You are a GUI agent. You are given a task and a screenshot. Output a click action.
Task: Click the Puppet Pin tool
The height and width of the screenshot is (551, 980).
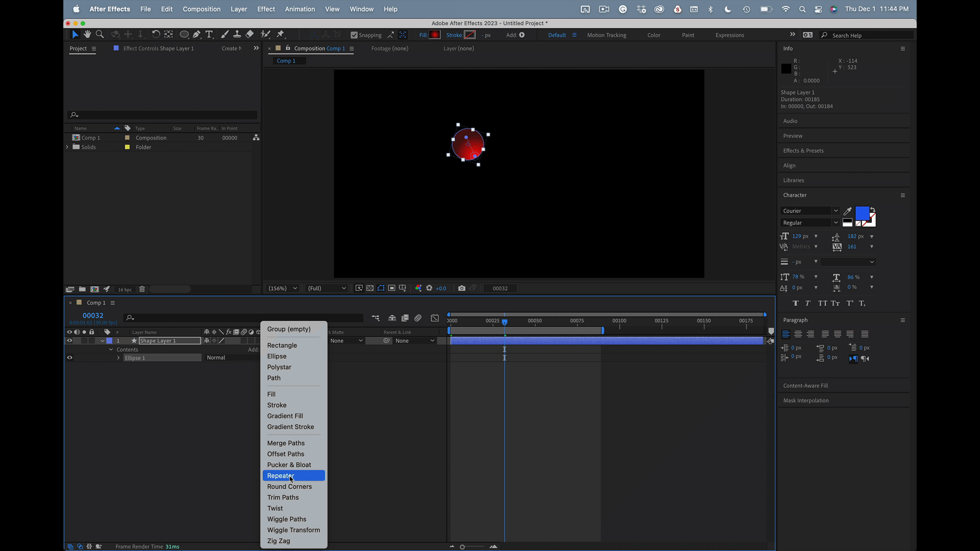(280, 34)
